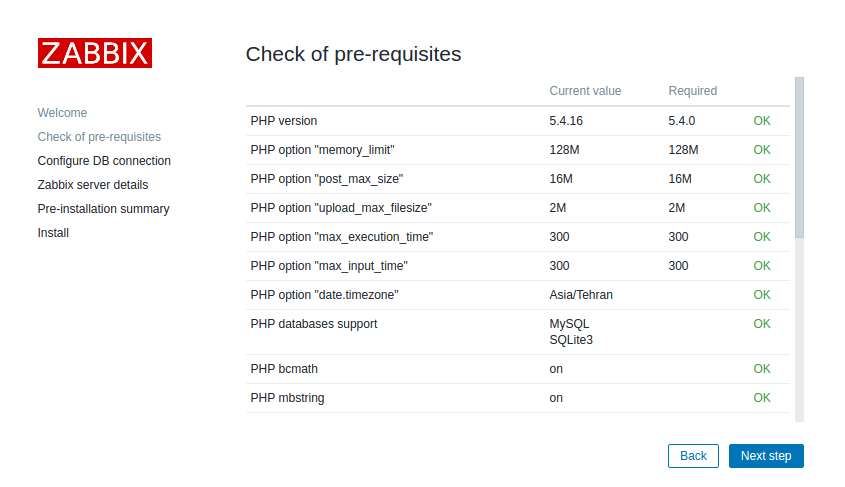The height and width of the screenshot is (487, 845).
Task: Click PHP databases support row label
Action: [x=314, y=324]
